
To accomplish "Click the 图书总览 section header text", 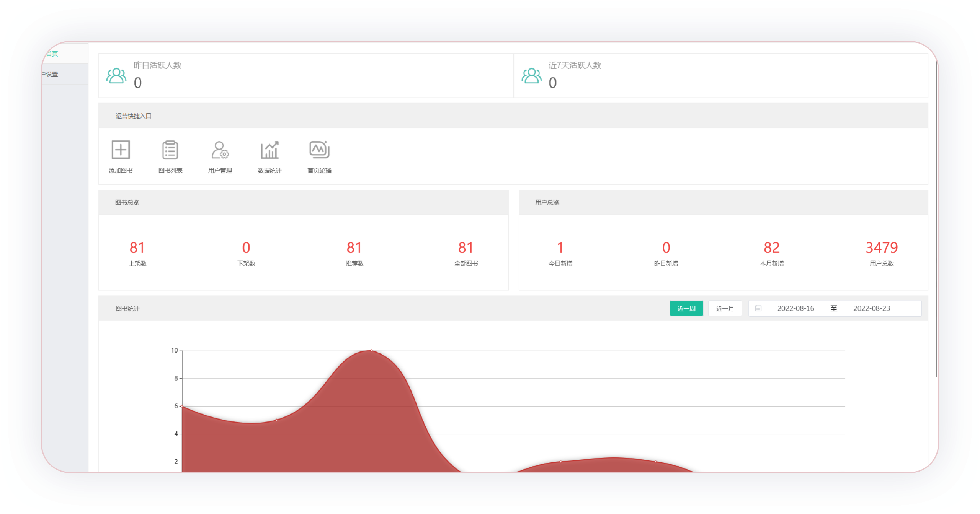I will tap(127, 202).
